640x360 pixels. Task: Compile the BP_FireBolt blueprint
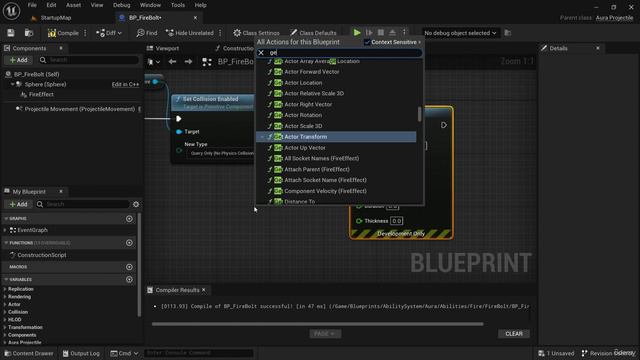click(x=63, y=33)
